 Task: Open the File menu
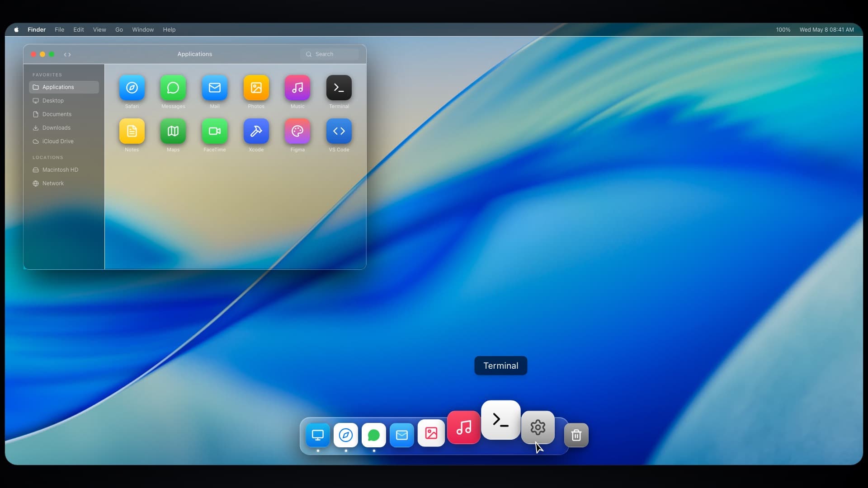(60, 30)
